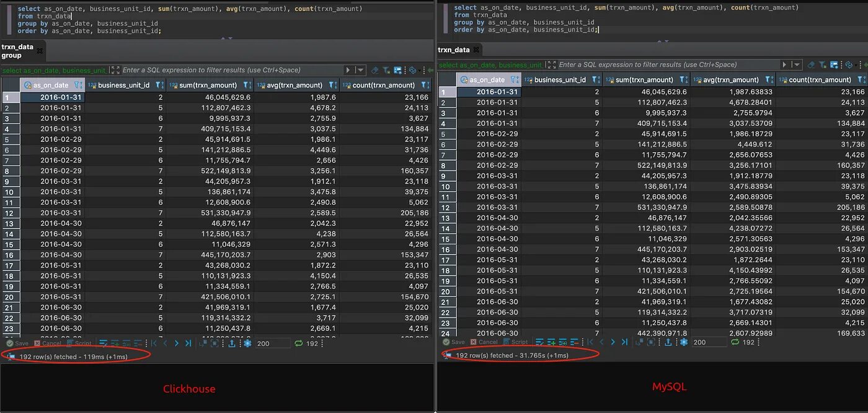Go to last page in MySQL results
The height and width of the screenshot is (413, 868).
pos(625,342)
